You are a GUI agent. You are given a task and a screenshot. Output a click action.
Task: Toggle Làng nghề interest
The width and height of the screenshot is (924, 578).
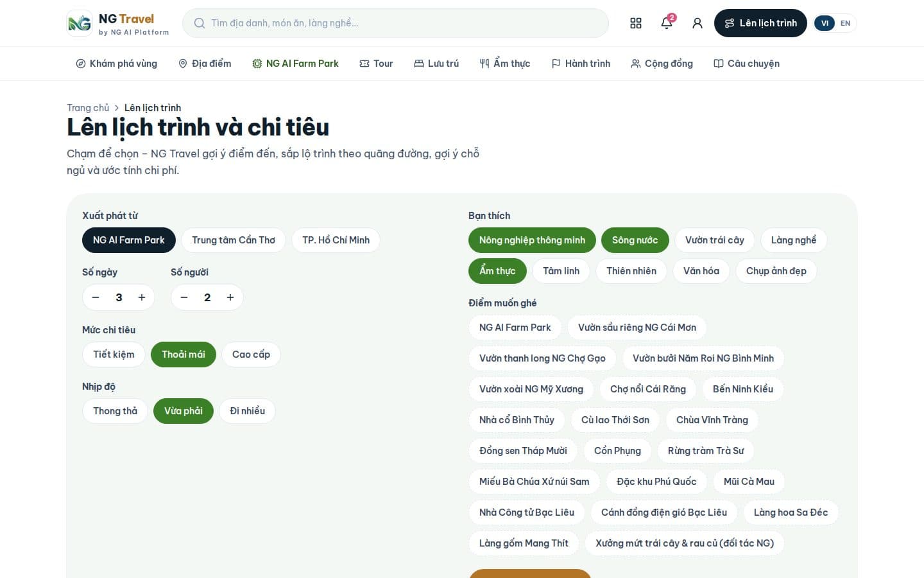(x=794, y=240)
